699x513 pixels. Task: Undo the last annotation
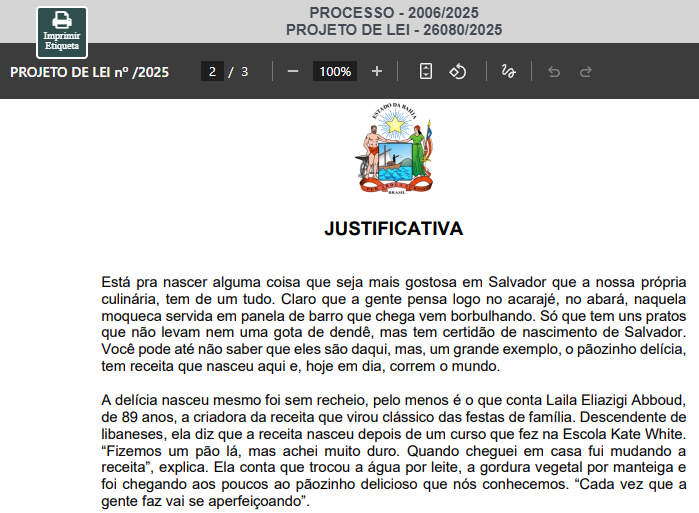pyautogui.click(x=554, y=72)
